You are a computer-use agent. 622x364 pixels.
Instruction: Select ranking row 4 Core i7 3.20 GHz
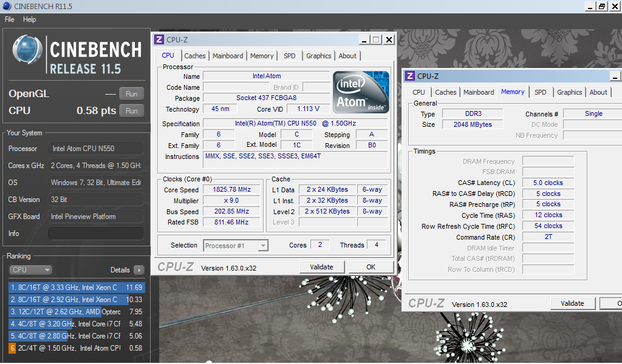point(77,324)
